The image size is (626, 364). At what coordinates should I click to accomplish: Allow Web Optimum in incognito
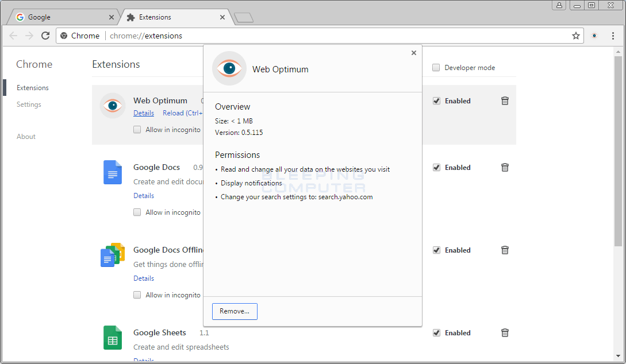(137, 130)
